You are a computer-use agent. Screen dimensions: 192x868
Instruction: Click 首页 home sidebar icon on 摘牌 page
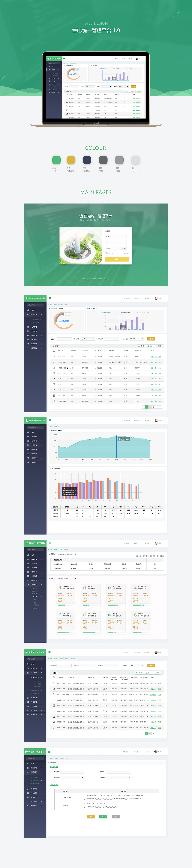(28, 555)
